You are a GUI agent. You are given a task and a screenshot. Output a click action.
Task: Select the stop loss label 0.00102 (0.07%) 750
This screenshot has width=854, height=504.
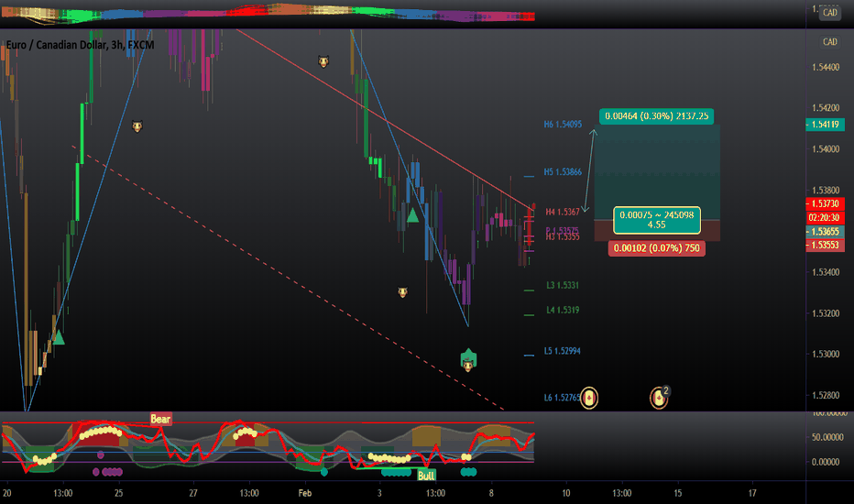coord(656,248)
